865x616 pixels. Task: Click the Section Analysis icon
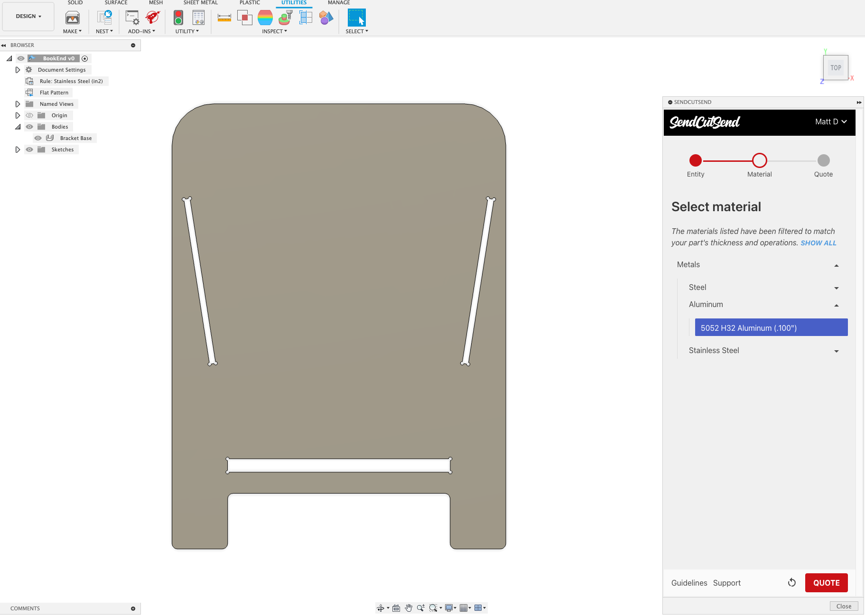306,18
